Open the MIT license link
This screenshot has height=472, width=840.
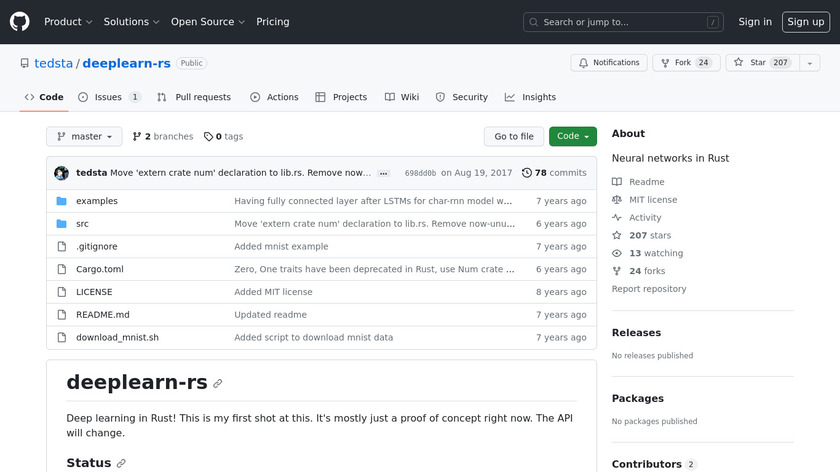point(652,200)
